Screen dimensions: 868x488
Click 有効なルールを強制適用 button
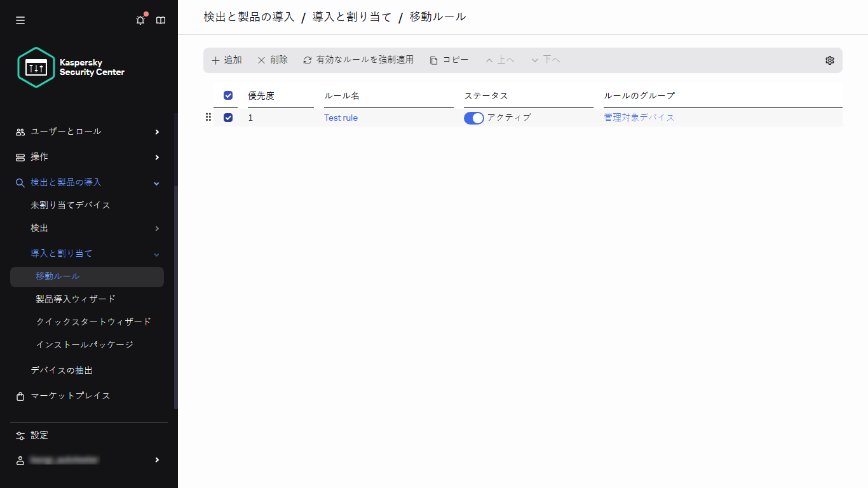click(360, 59)
